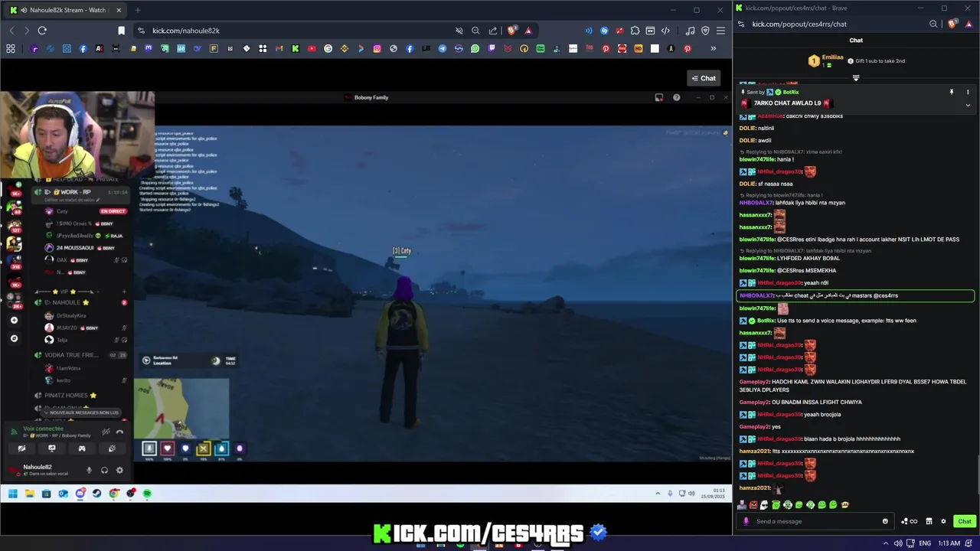Focus the Send a message field

click(x=815, y=522)
